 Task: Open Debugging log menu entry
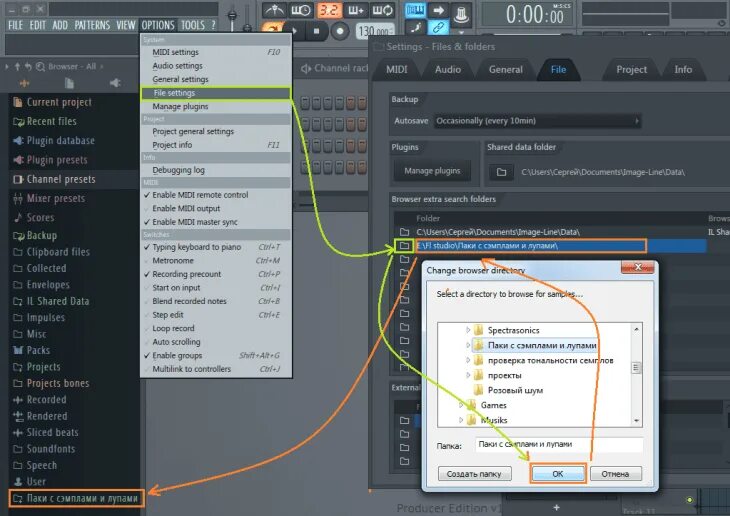point(216,170)
